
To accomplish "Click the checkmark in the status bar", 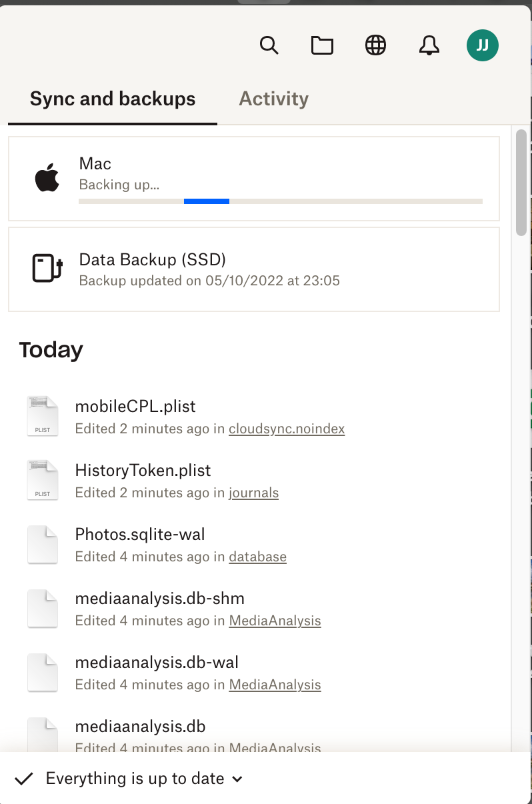I will point(25,777).
